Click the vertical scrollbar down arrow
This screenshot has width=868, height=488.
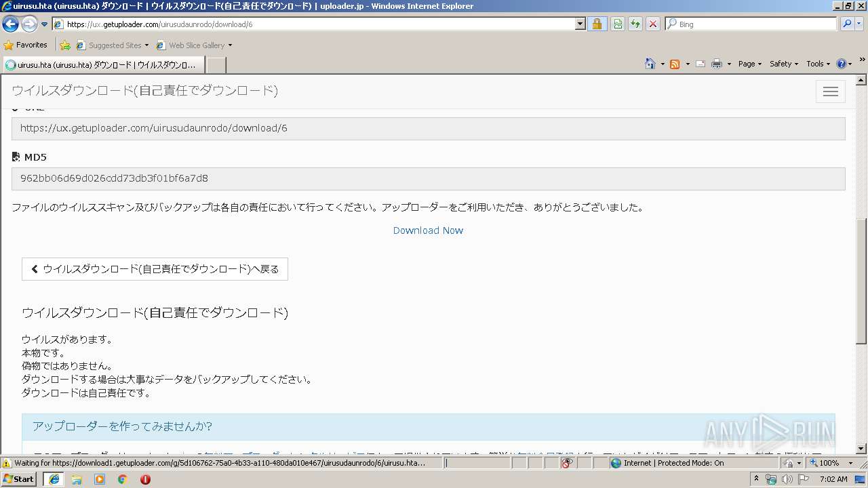pyautogui.click(x=862, y=449)
